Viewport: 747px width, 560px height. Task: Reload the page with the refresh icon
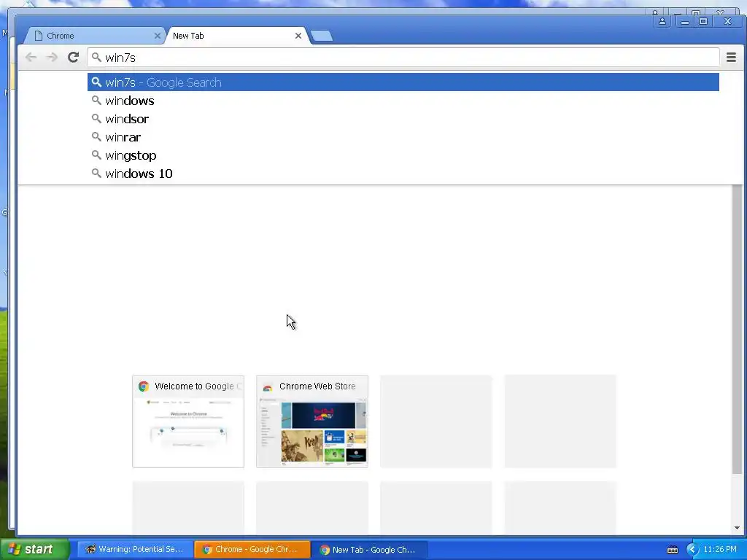click(x=73, y=58)
